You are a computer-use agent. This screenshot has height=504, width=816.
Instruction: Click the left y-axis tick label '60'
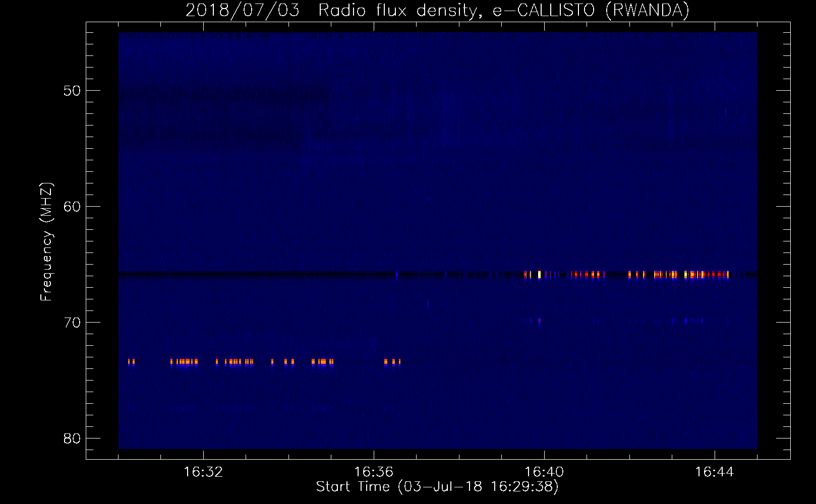coord(73,207)
